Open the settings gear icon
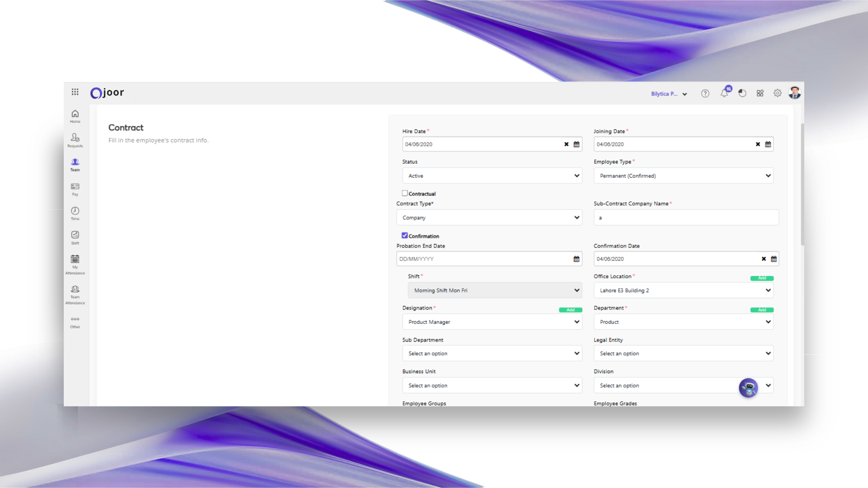Image resolution: width=868 pixels, height=488 pixels. [778, 93]
